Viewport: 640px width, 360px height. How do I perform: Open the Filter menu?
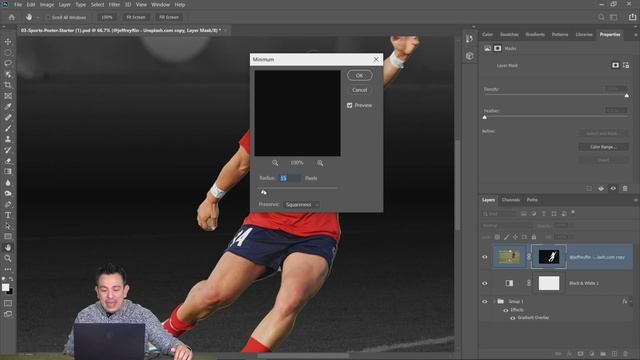coord(114,4)
